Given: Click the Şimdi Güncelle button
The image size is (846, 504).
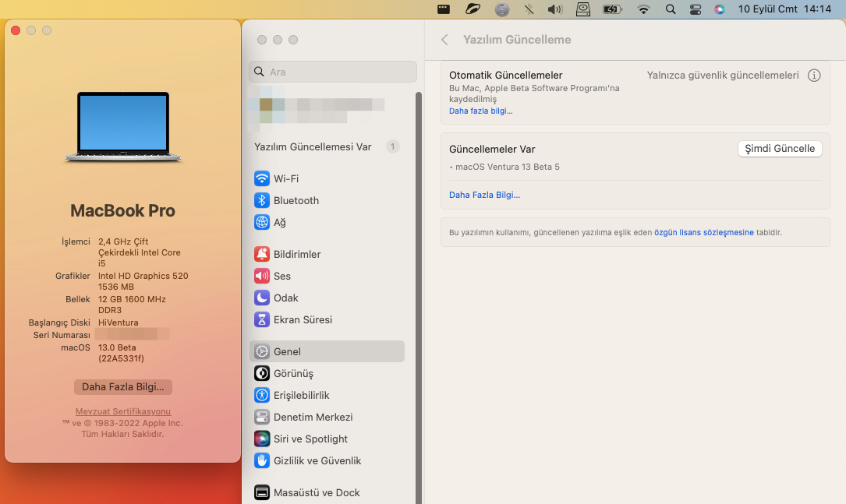Looking at the screenshot, I should (x=779, y=149).
